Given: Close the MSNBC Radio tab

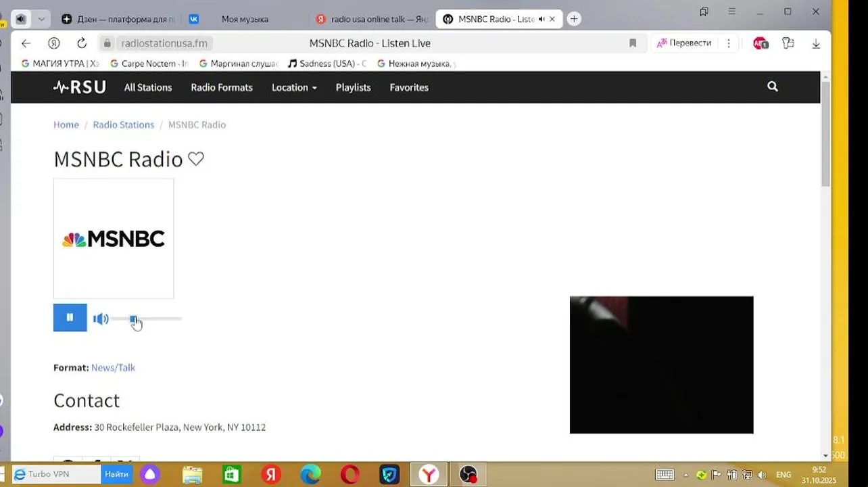Looking at the screenshot, I should pyautogui.click(x=552, y=19).
